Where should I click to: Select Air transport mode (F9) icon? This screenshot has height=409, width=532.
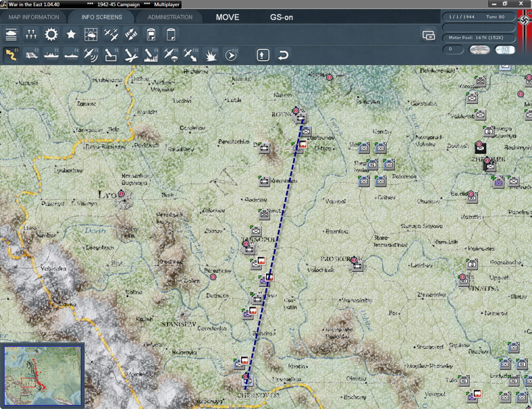(171, 55)
